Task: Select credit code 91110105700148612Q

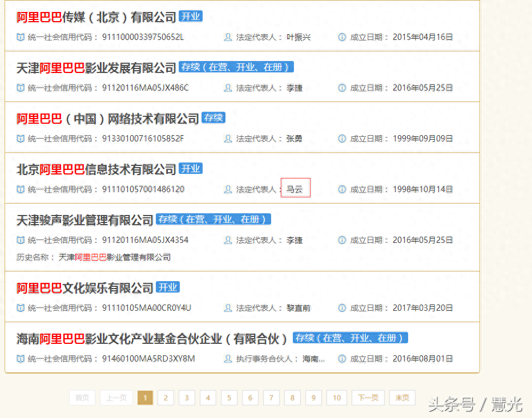Action: 143,189
